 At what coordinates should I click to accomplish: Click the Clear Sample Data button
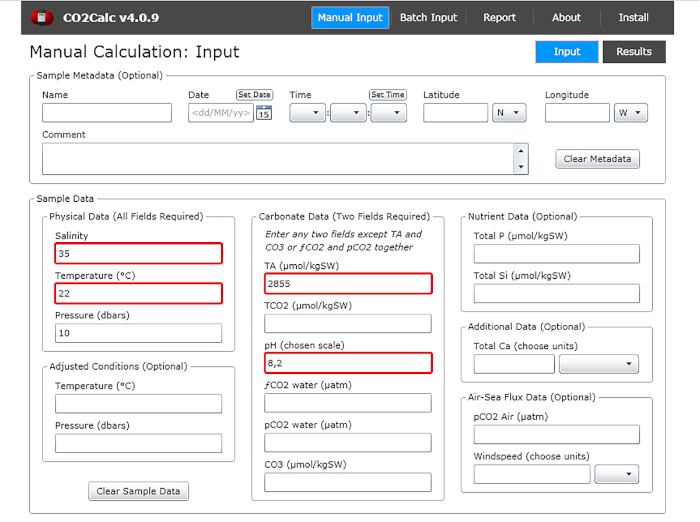(x=139, y=491)
